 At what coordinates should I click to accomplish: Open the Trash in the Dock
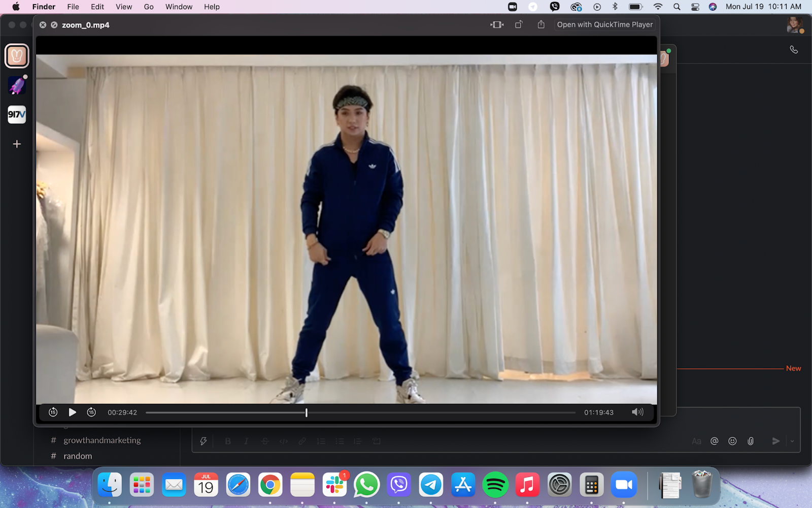coord(702,484)
